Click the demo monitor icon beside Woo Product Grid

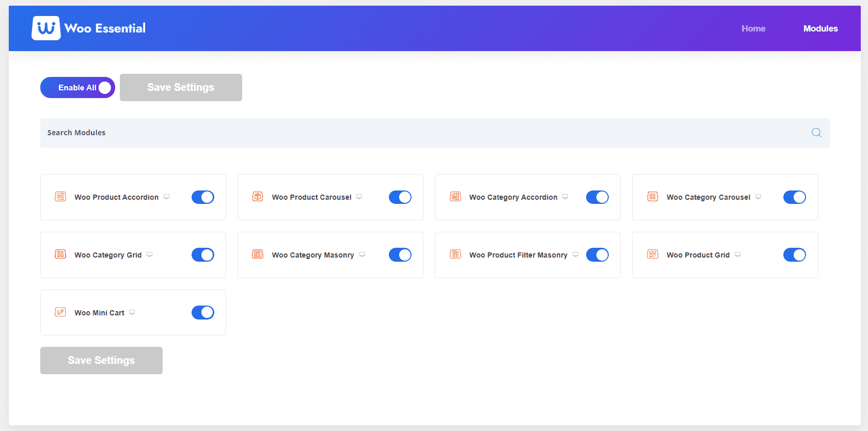click(737, 254)
